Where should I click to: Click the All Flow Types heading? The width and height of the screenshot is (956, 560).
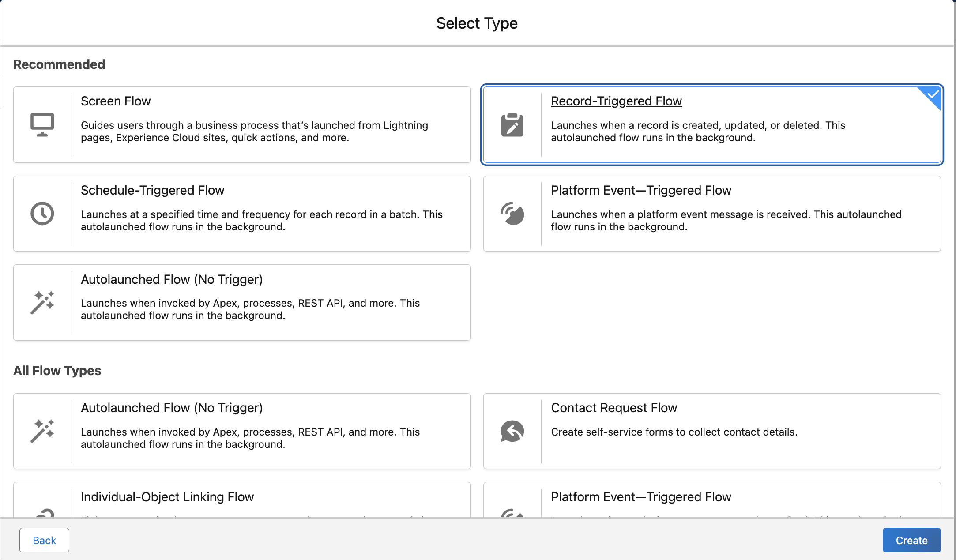57,371
